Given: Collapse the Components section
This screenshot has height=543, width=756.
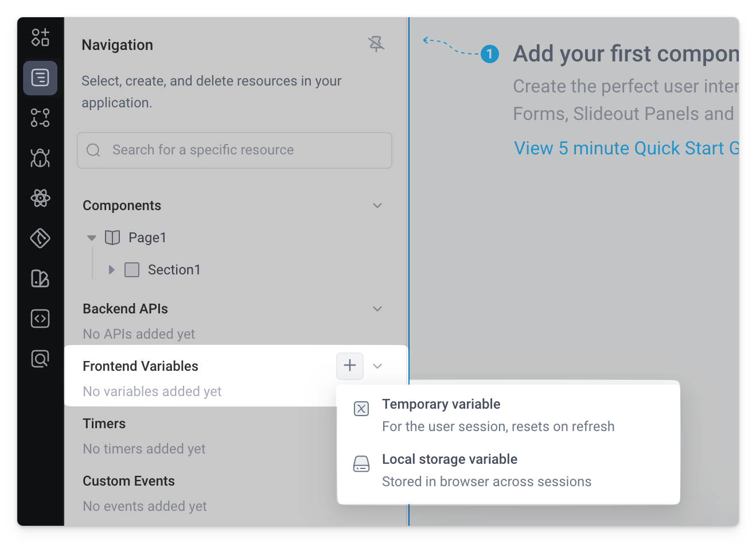Looking at the screenshot, I should point(377,205).
